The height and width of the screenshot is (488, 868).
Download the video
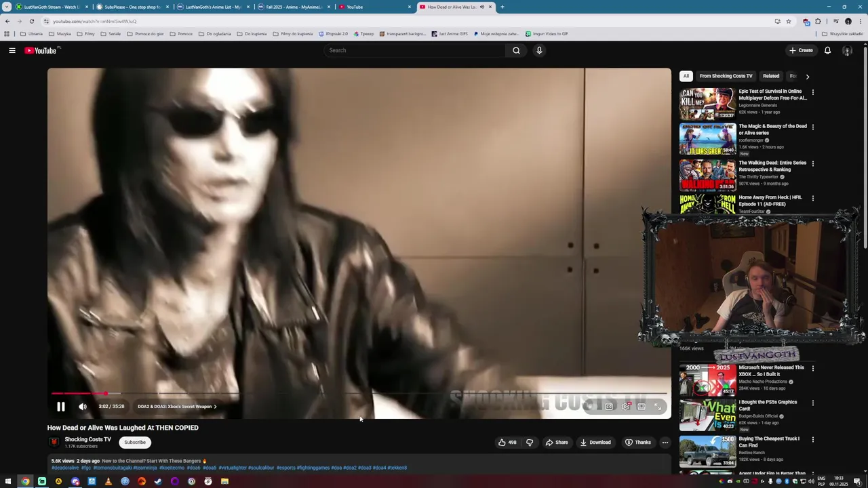[x=595, y=443]
